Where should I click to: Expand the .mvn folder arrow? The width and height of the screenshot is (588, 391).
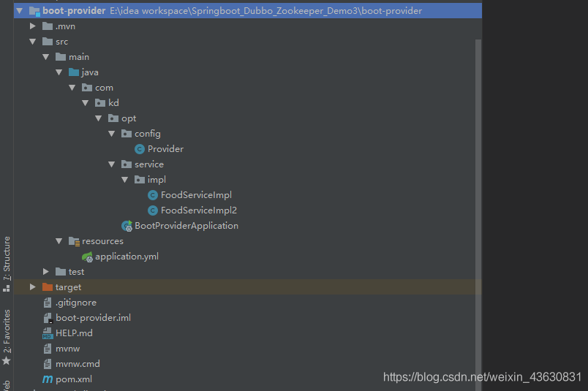pyautogui.click(x=33, y=26)
